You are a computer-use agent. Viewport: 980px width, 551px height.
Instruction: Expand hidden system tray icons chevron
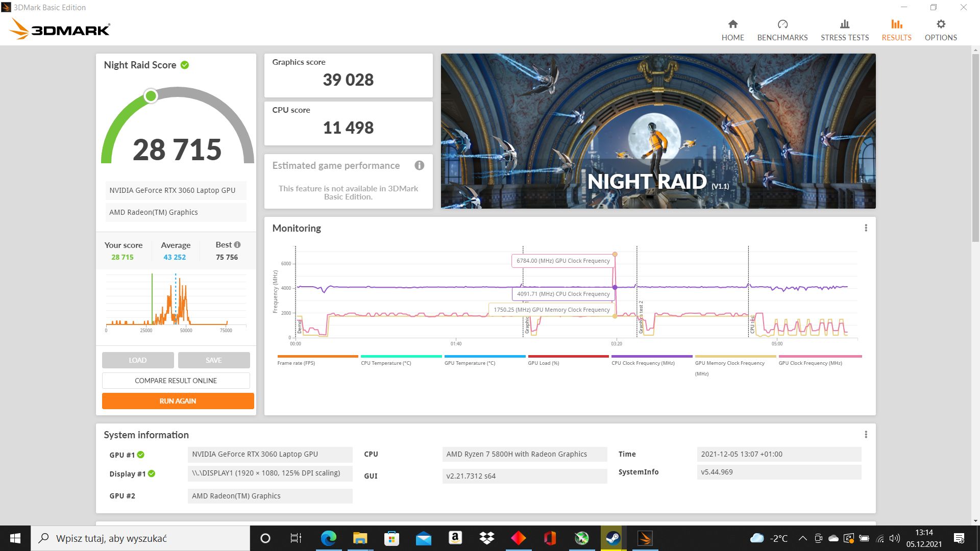pos(802,538)
